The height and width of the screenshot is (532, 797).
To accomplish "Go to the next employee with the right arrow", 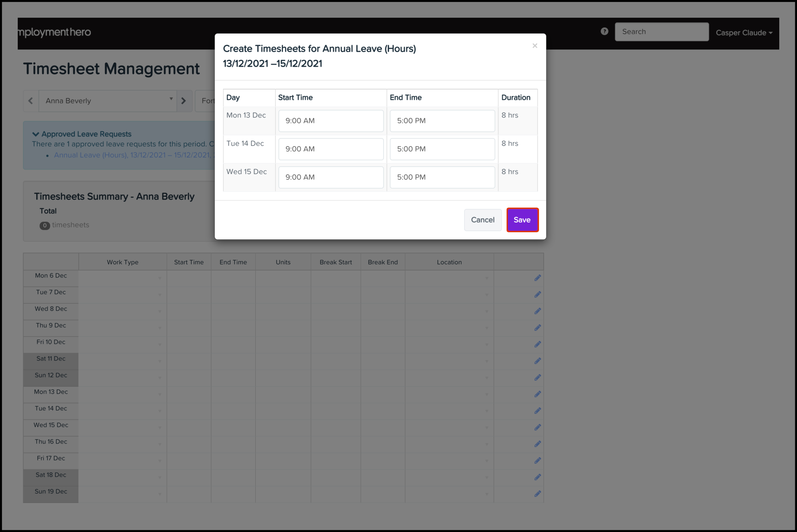I will pyautogui.click(x=184, y=101).
